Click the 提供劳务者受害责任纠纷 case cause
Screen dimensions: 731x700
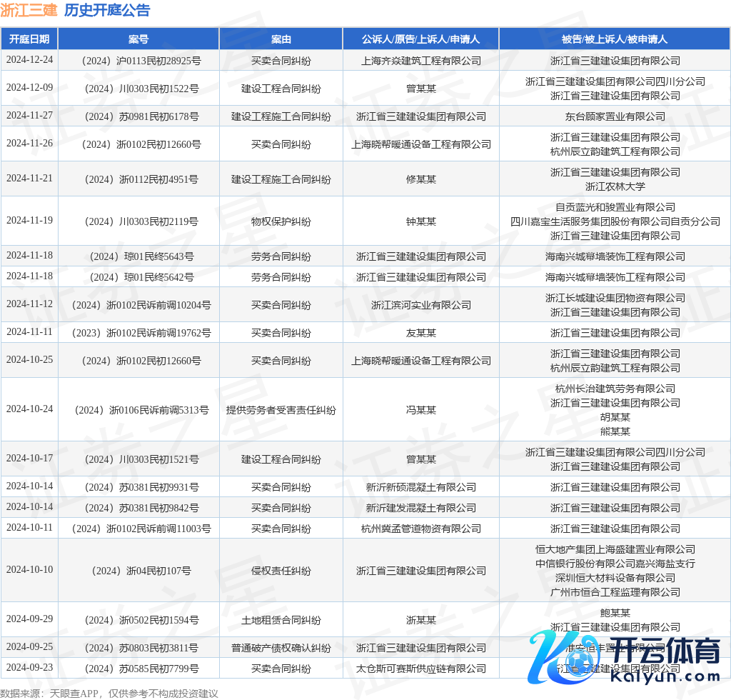point(281,410)
